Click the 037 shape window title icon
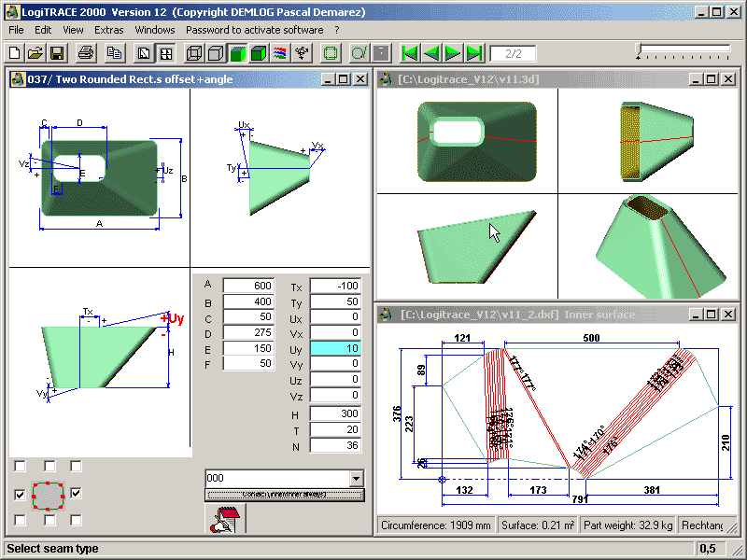Screen dimensions: 747x560 18,79
